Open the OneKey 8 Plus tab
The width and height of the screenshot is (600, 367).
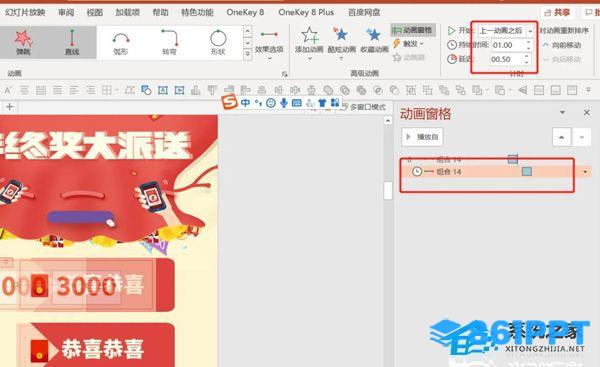click(x=306, y=12)
